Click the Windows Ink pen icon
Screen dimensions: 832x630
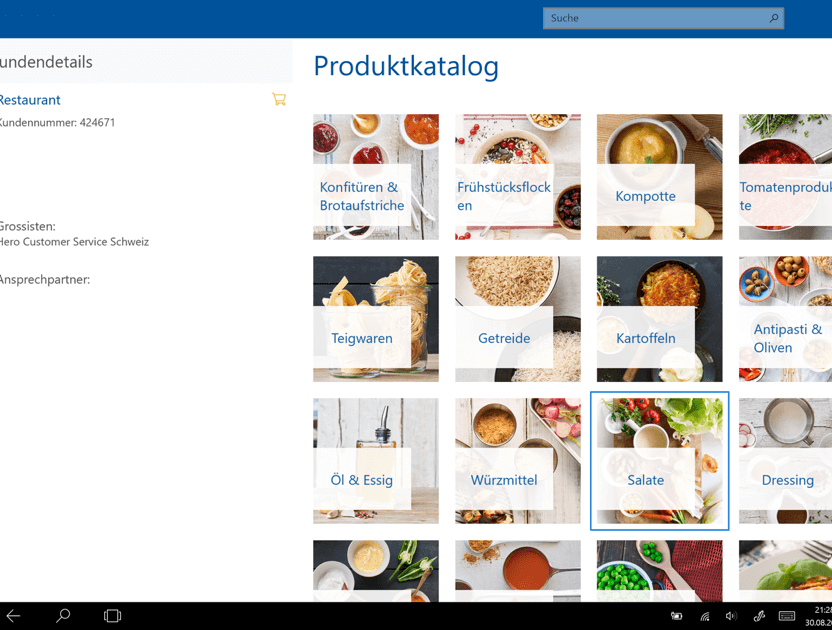pos(757,616)
